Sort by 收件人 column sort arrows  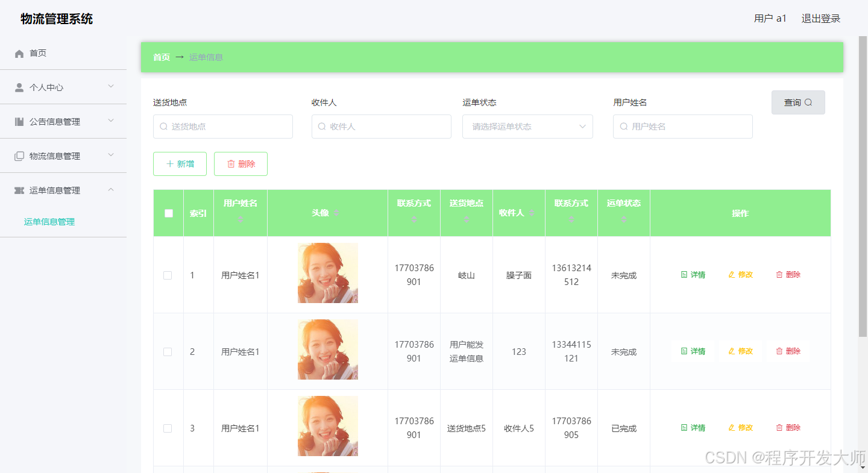pos(532,213)
